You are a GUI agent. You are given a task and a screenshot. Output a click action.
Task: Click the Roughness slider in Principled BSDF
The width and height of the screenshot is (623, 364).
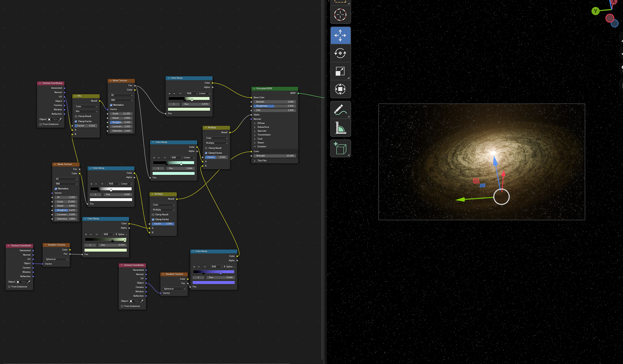(274, 106)
